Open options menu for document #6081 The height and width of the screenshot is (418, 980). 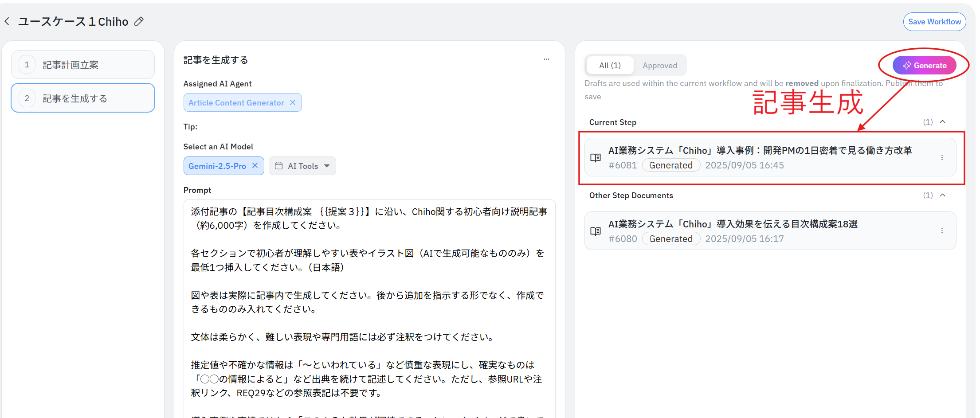click(942, 157)
